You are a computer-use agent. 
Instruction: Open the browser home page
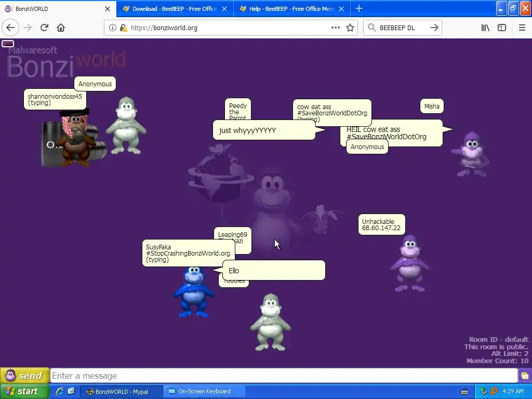click(x=61, y=28)
